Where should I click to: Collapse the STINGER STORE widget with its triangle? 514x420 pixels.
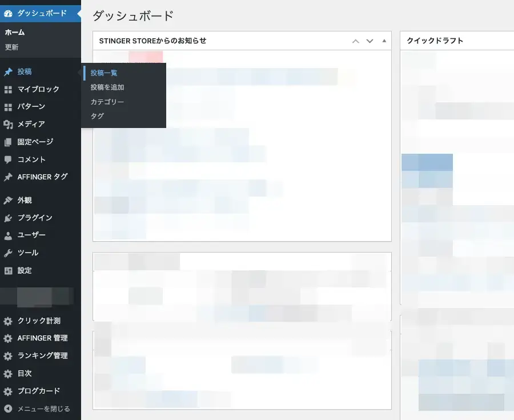click(x=383, y=41)
